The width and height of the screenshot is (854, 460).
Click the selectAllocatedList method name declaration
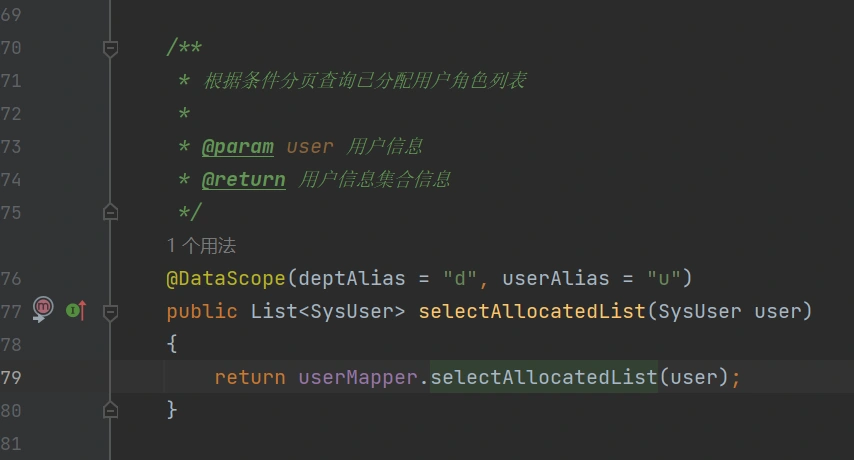point(532,311)
